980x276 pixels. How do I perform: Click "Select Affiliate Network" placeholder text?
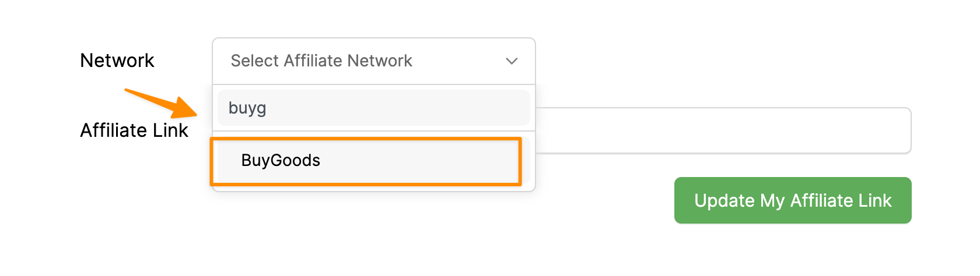tap(321, 61)
